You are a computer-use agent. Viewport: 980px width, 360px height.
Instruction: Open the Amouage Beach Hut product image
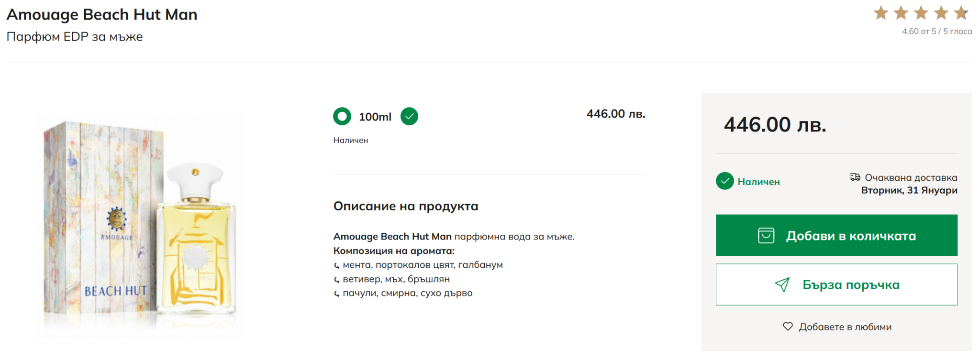click(x=139, y=225)
